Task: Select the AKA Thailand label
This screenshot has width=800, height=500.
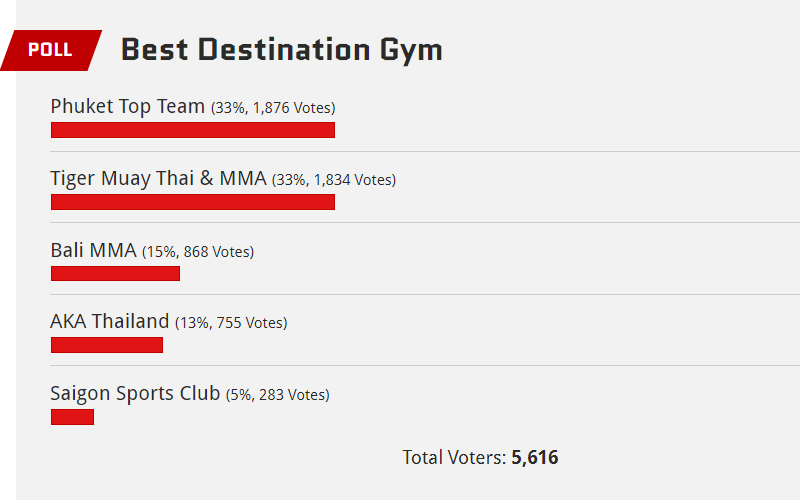Action: pos(110,321)
